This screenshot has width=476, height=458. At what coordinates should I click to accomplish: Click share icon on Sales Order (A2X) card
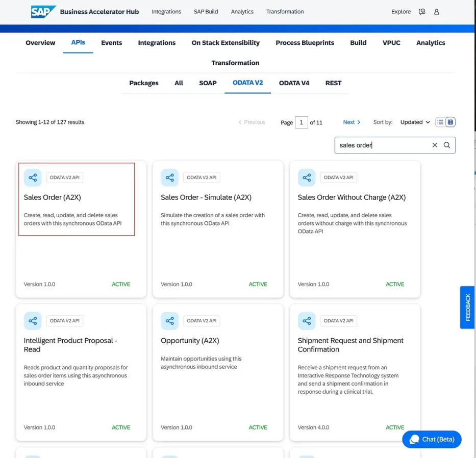point(33,177)
